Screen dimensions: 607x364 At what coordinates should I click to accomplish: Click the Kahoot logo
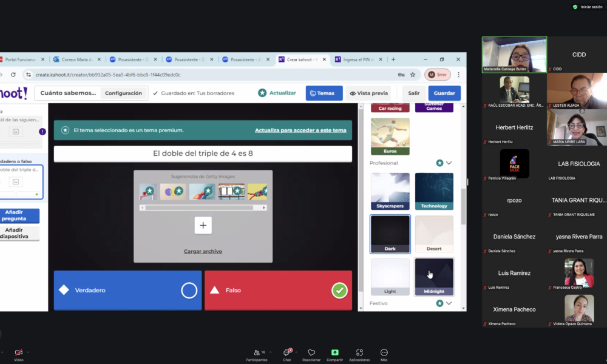point(14,93)
